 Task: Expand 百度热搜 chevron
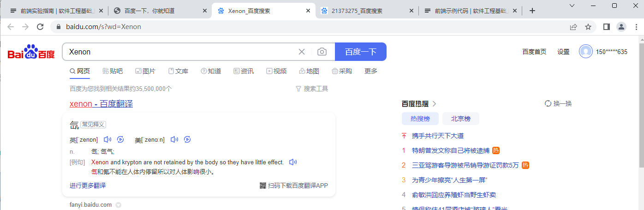tap(434, 104)
